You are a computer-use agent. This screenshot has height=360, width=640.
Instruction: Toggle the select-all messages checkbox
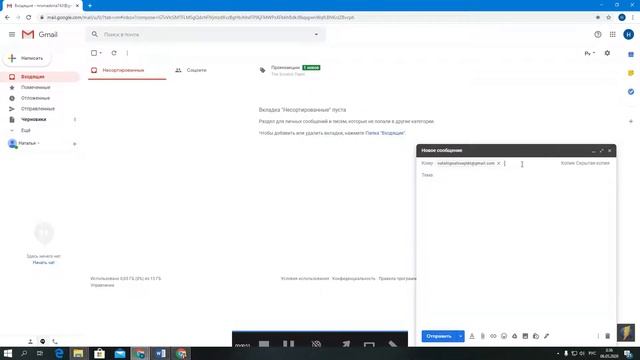[94, 53]
